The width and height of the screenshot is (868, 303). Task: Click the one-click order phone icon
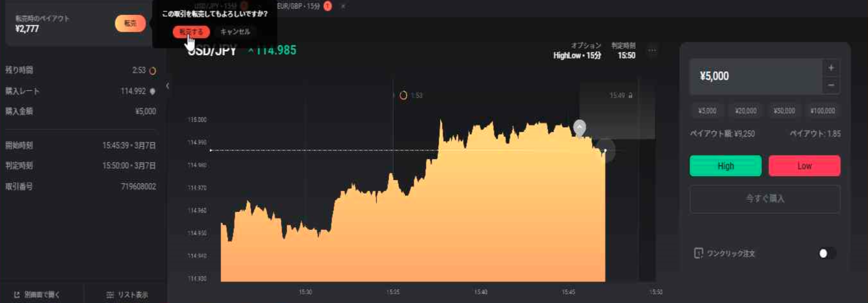[x=698, y=253]
